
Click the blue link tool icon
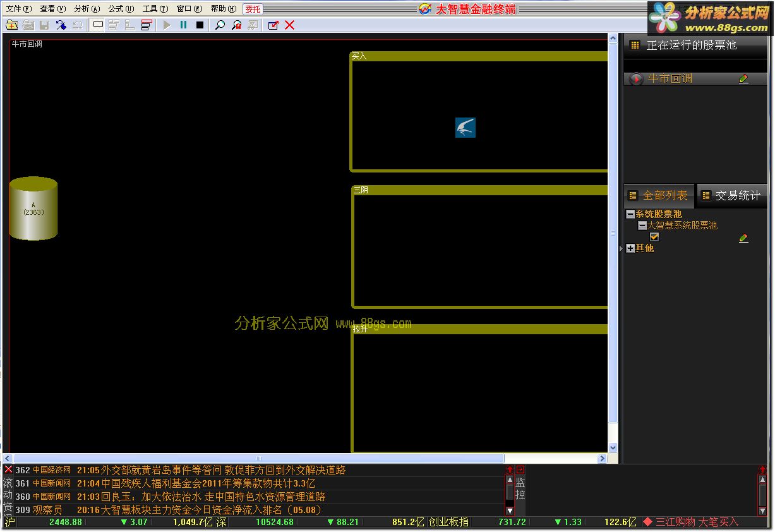click(61, 25)
